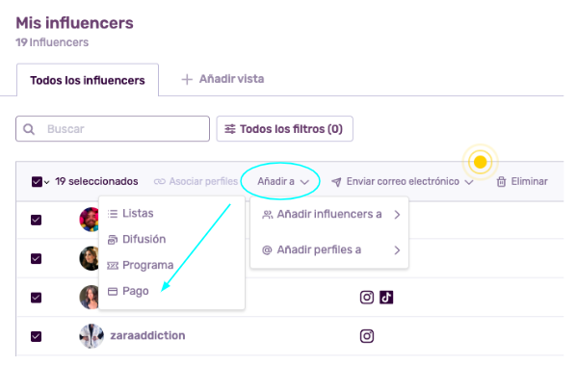Open the Todos los filtros (0) button
Viewport: 576px width, 392px height.
pos(285,129)
